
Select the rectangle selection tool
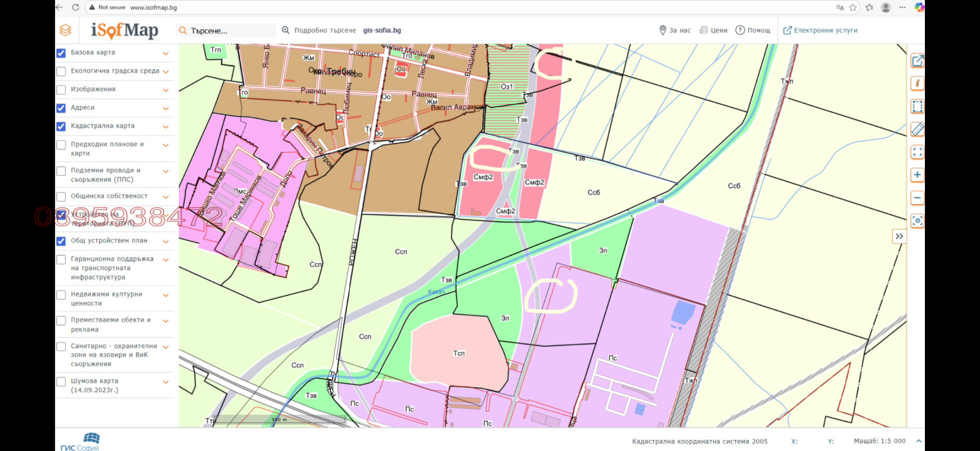(917, 107)
